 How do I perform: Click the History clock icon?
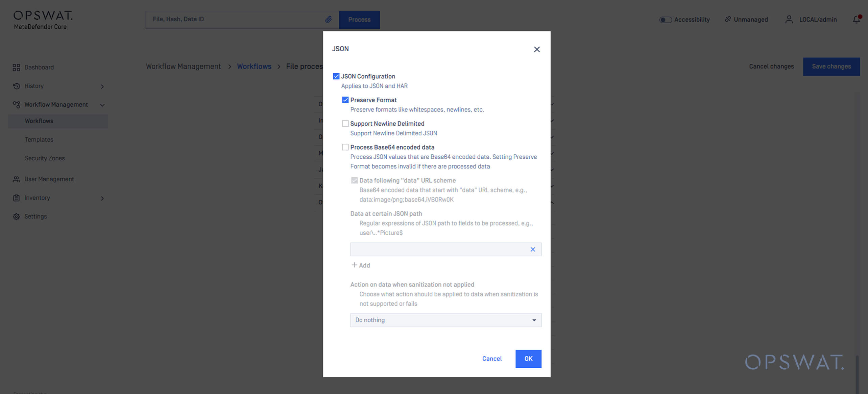pos(16,86)
